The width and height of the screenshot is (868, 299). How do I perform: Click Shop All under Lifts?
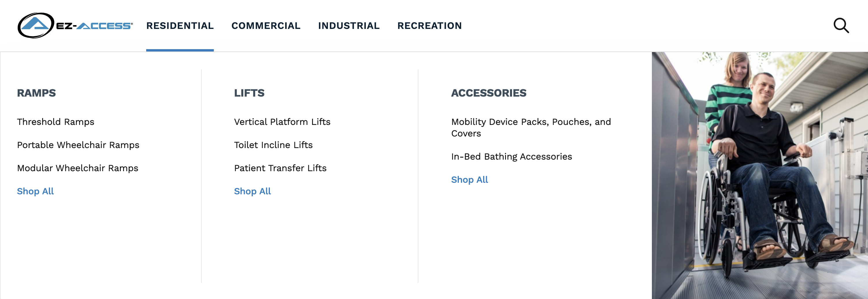click(x=252, y=191)
